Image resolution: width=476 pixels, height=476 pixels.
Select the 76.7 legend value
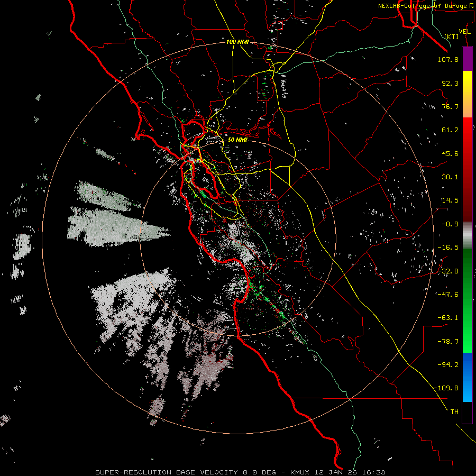point(450,106)
